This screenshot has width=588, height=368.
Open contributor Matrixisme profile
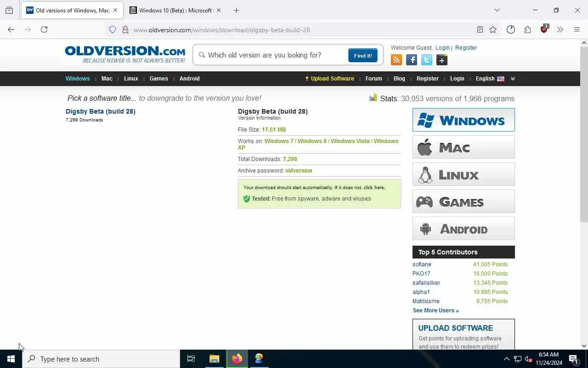pos(426,301)
